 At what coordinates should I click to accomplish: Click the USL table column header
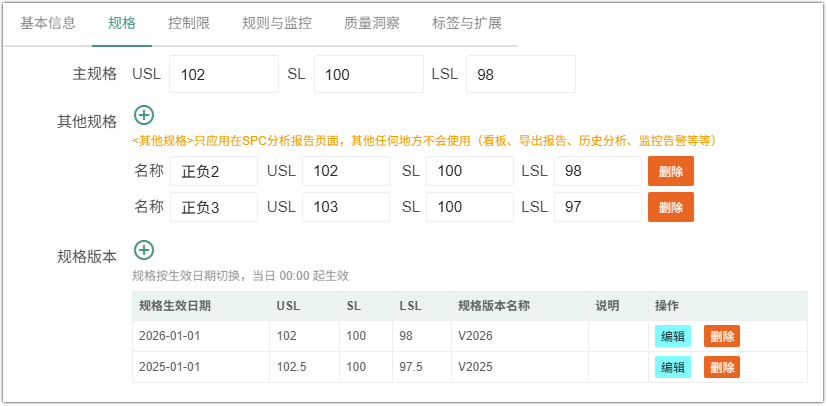pos(304,306)
